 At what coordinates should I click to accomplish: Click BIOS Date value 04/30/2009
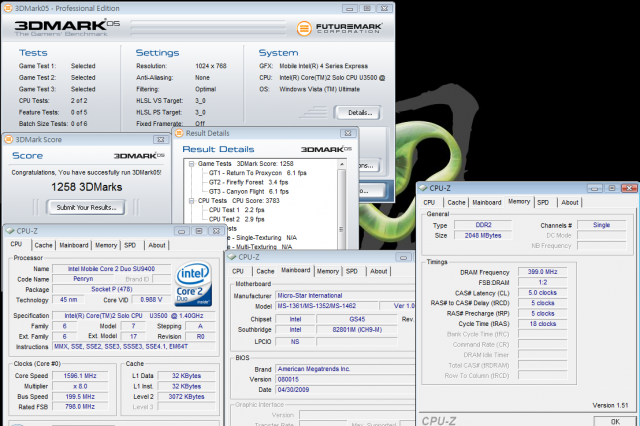pyautogui.click(x=345, y=390)
